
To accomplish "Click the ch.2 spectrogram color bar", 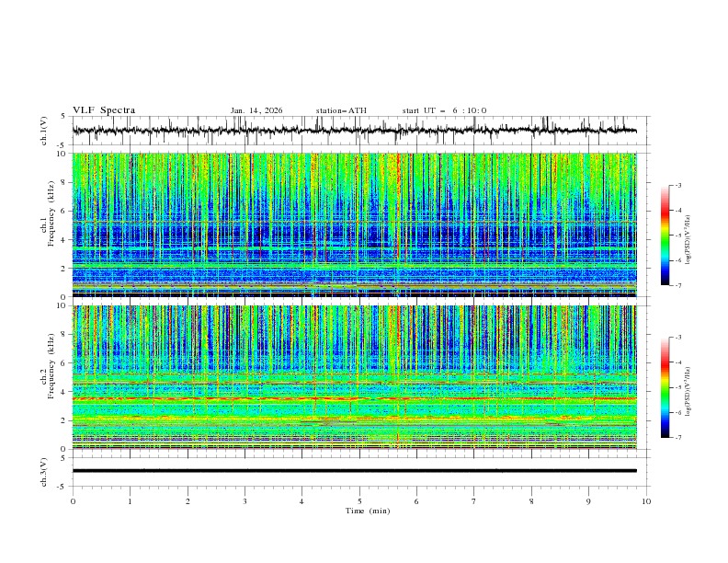I will click(x=665, y=387).
